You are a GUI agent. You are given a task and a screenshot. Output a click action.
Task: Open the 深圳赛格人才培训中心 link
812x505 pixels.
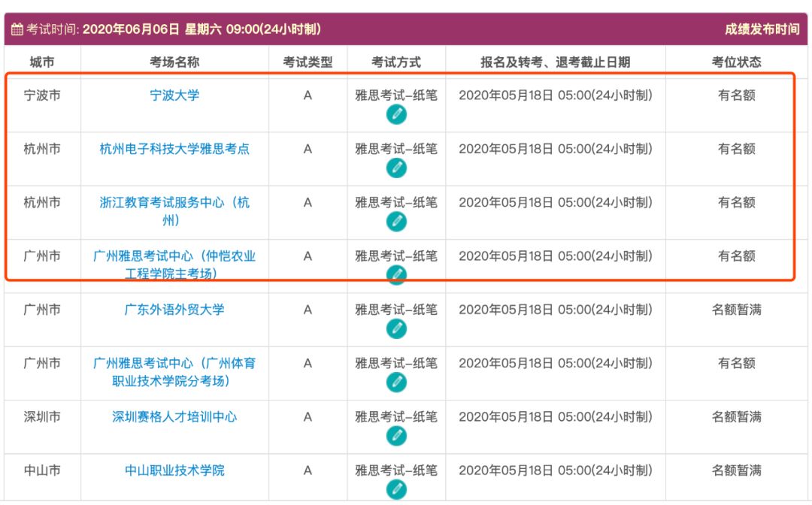click(x=174, y=416)
